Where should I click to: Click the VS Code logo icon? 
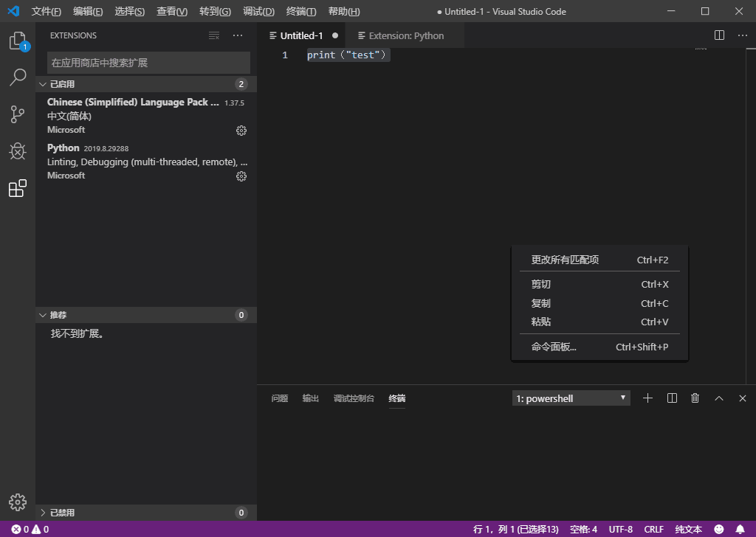pyautogui.click(x=13, y=11)
